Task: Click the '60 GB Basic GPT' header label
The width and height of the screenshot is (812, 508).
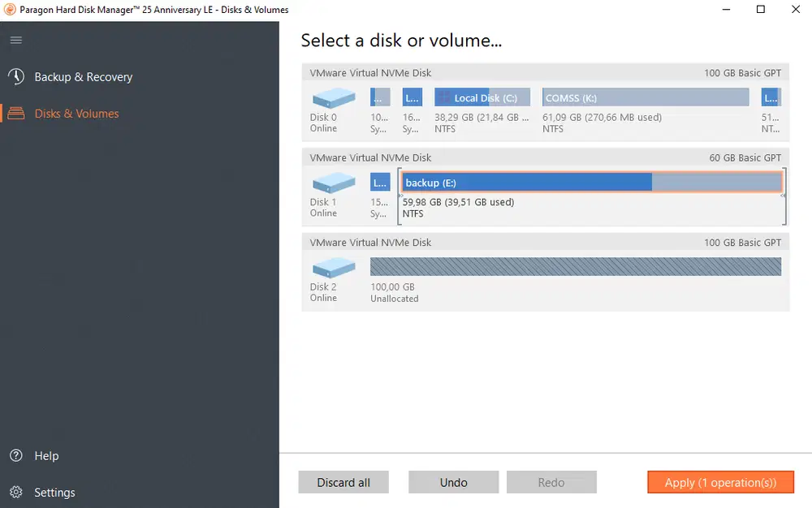Action: click(x=745, y=157)
